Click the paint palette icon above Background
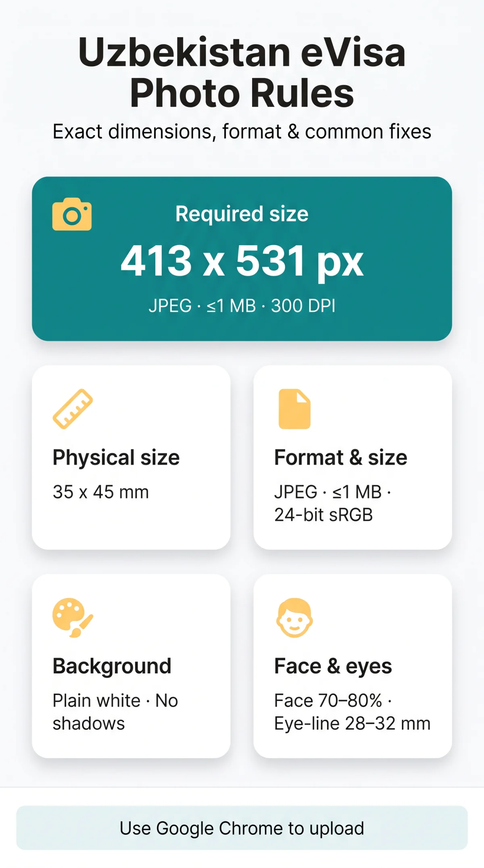 [73, 618]
